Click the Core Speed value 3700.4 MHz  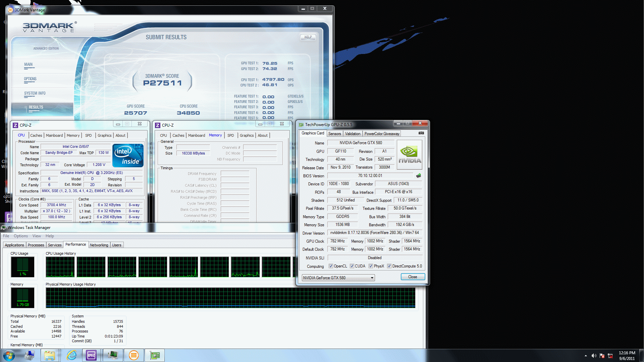click(56, 205)
